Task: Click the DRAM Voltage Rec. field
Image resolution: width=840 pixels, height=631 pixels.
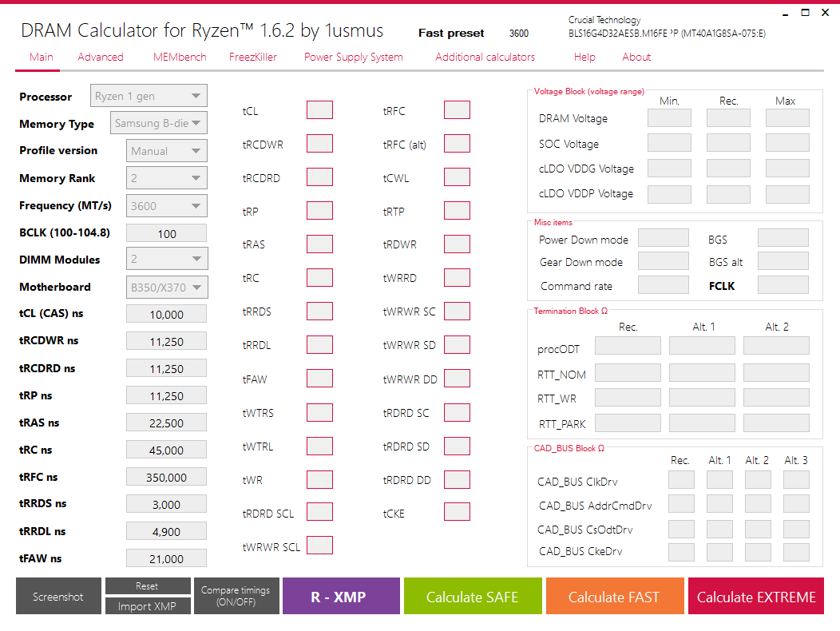Action: point(728,118)
